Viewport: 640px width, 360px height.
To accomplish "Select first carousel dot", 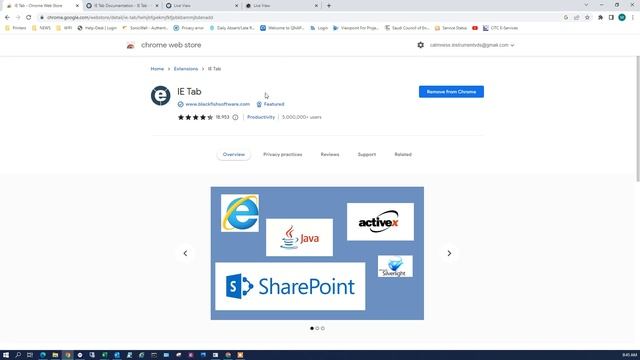I will 312,328.
